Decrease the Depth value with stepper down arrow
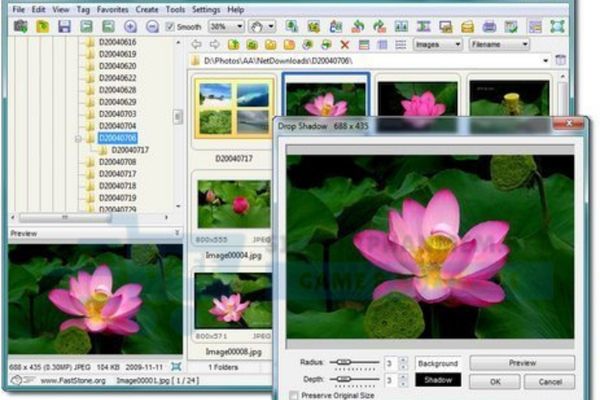 tap(403, 383)
